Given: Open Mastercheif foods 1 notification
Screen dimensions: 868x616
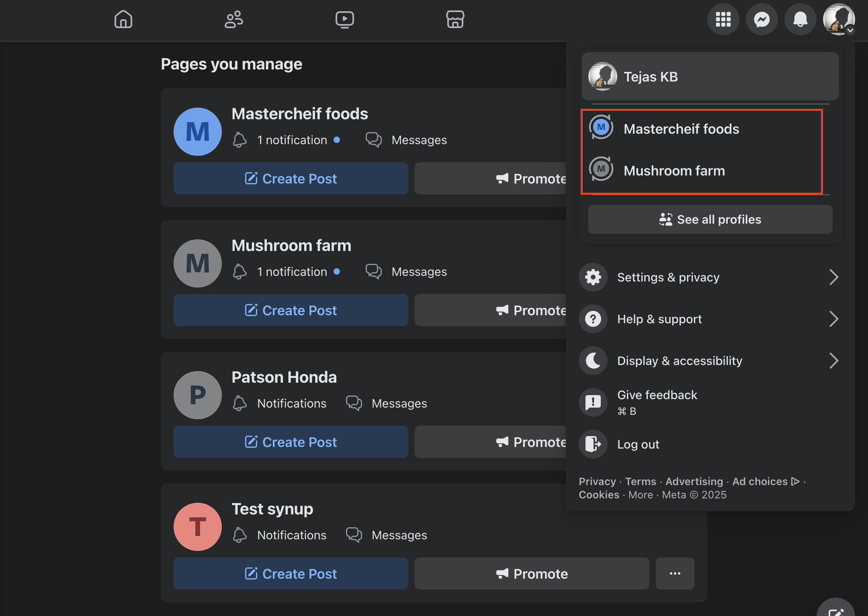Looking at the screenshot, I should [286, 140].
